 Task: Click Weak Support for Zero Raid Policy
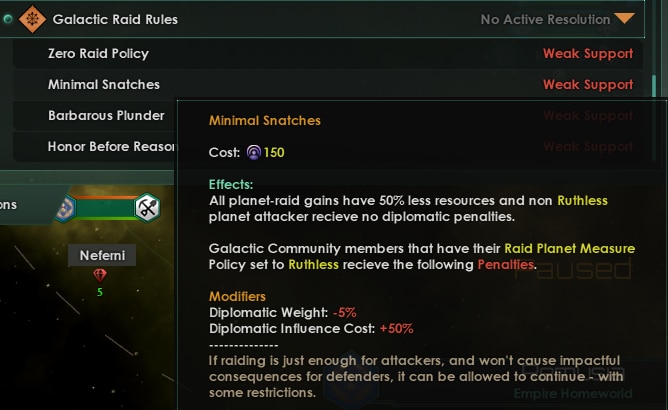588,54
